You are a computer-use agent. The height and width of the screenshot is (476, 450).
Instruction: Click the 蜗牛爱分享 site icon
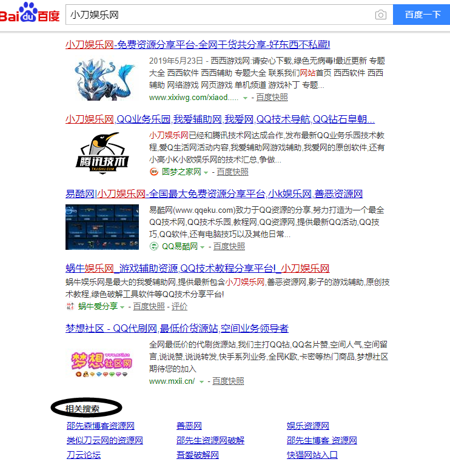click(70, 306)
